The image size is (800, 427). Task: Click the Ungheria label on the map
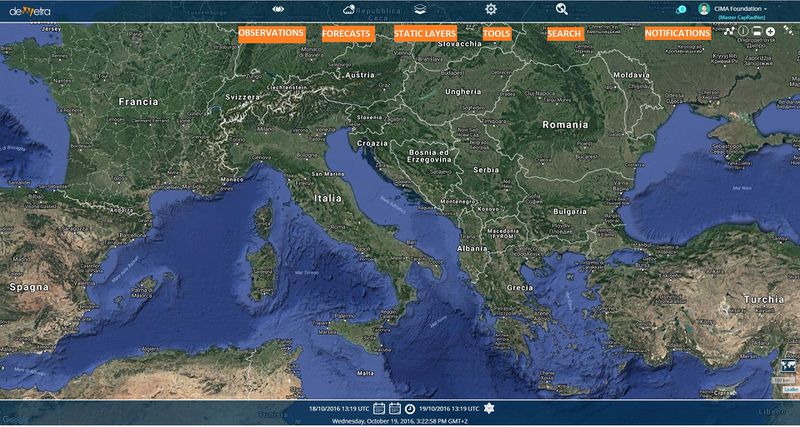tap(463, 92)
